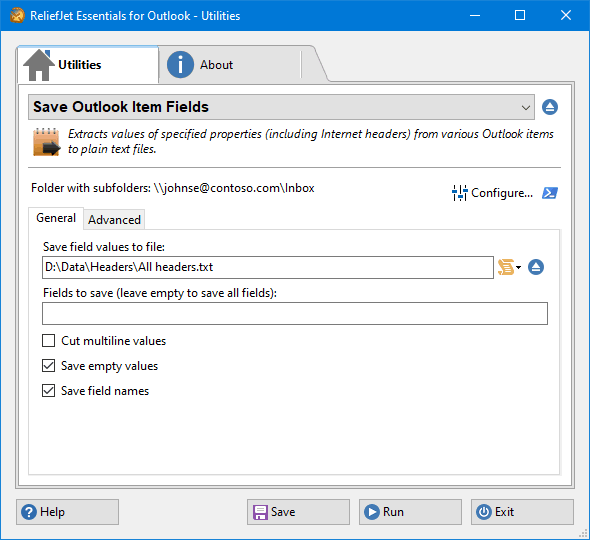Image resolution: width=590 pixels, height=540 pixels.
Task: Click the sliders icon of Configure
Action: [x=459, y=193]
